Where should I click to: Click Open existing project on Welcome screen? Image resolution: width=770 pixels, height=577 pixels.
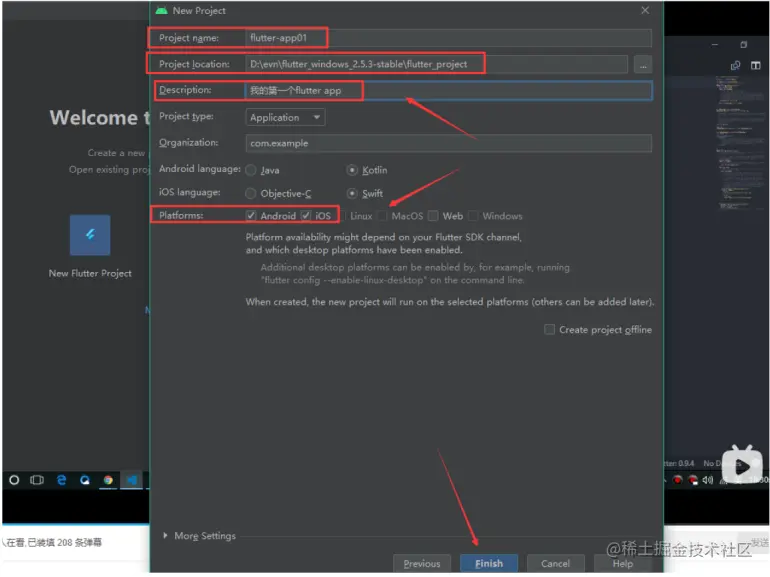coord(109,169)
